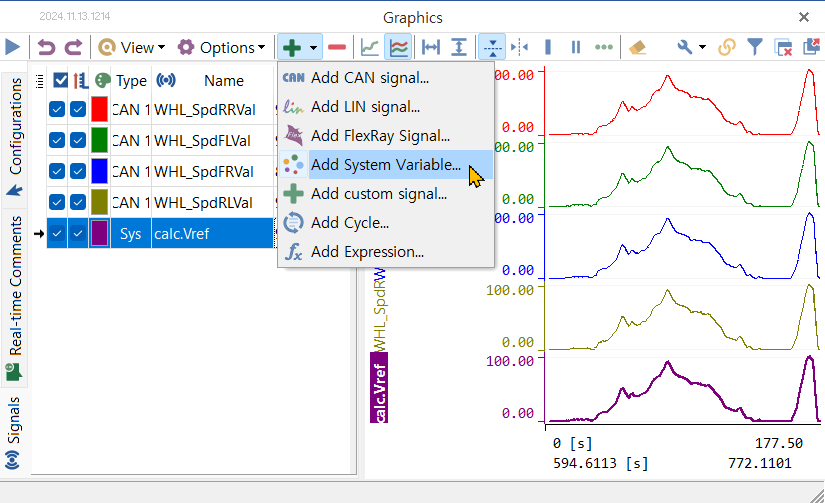Close the Graphics panel
This screenshot has width=825, height=503.
pos(803,17)
